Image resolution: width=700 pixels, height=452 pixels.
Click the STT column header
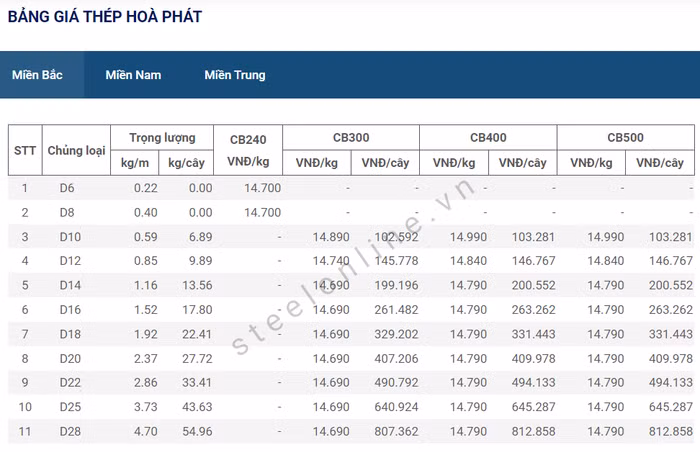(x=25, y=151)
